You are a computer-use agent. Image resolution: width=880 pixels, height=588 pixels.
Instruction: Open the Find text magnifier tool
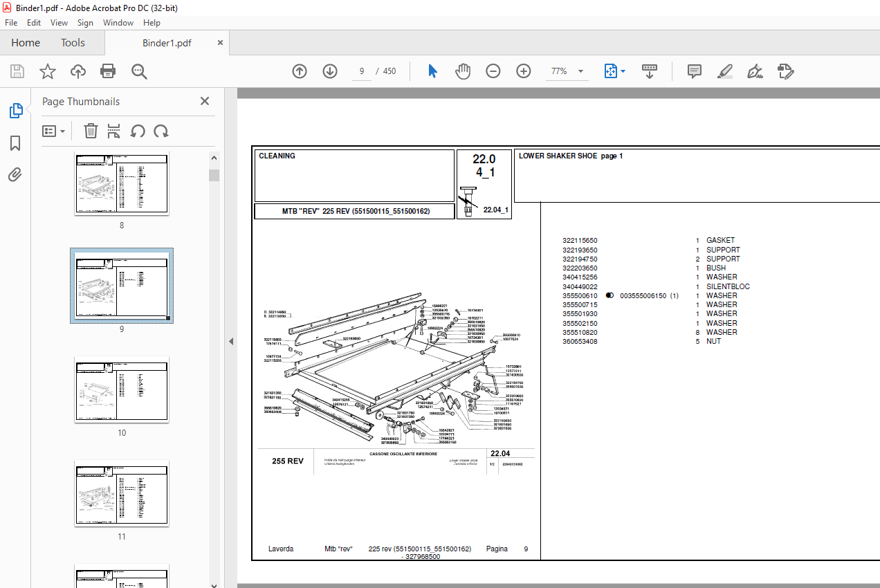[139, 71]
